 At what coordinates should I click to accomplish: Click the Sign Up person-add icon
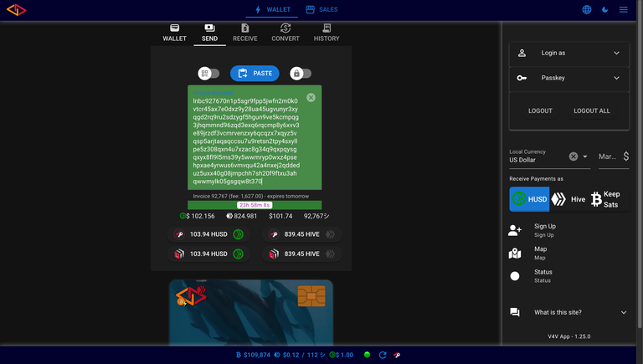pyautogui.click(x=515, y=230)
